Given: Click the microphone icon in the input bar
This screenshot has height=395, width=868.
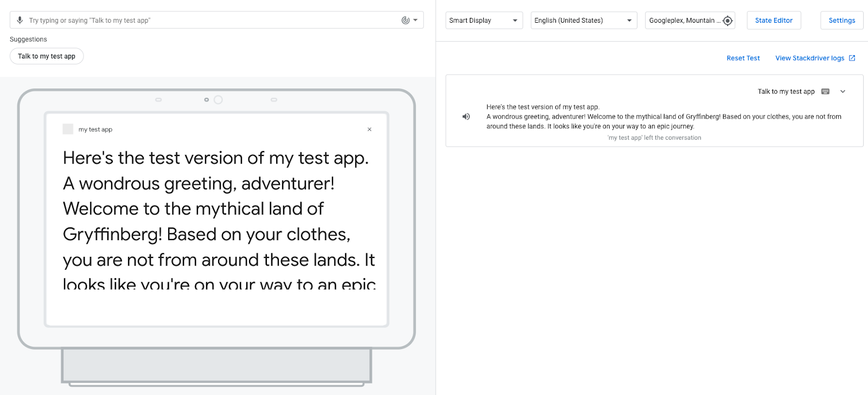Looking at the screenshot, I should pos(20,20).
